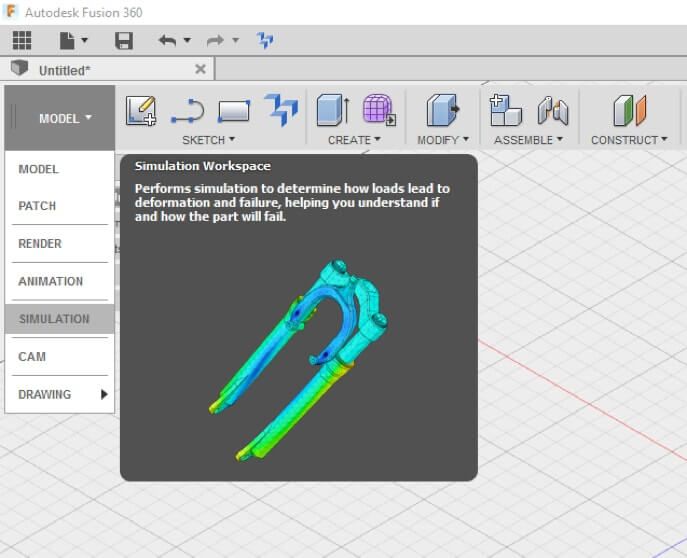Screen dimensions: 687x558
Task: Open the data panel grid icon
Action: pos(22,40)
